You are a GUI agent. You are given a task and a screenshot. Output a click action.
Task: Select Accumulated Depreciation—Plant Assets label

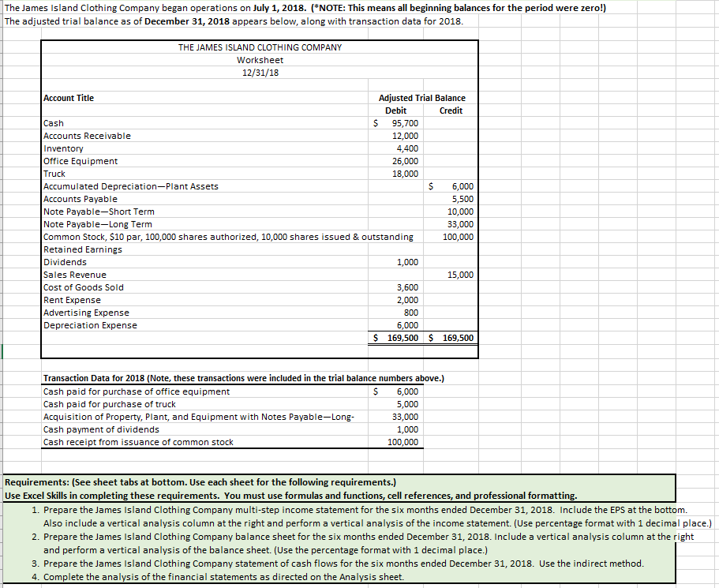point(131,186)
